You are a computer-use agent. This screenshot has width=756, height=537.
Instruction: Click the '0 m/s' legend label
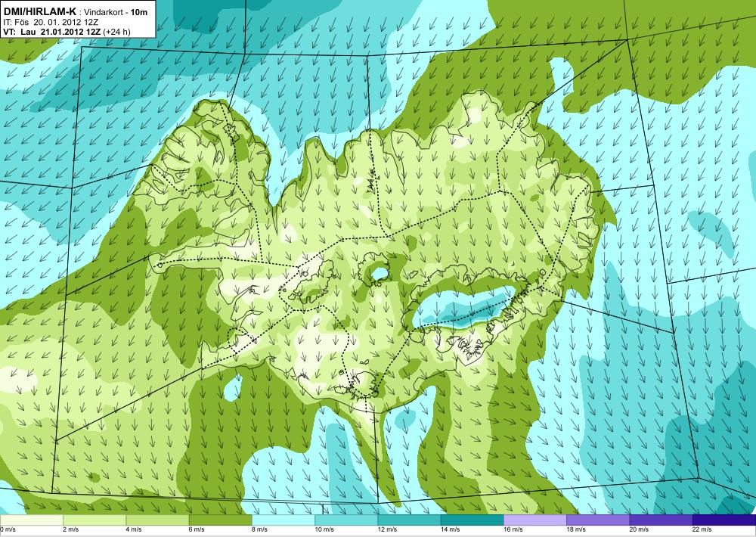[x=8, y=529]
